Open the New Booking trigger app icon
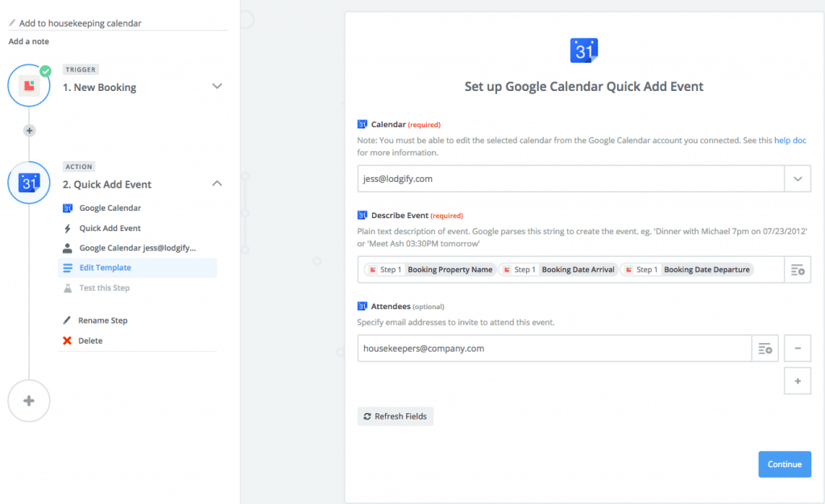The width and height of the screenshot is (825, 504). pos(29,85)
